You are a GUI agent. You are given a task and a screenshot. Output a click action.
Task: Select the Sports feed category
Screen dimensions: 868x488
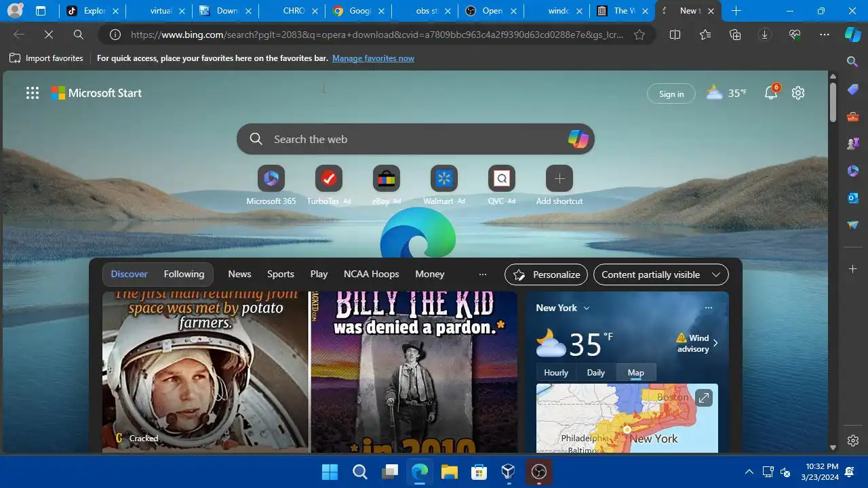pyautogui.click(x=281, y=274)
